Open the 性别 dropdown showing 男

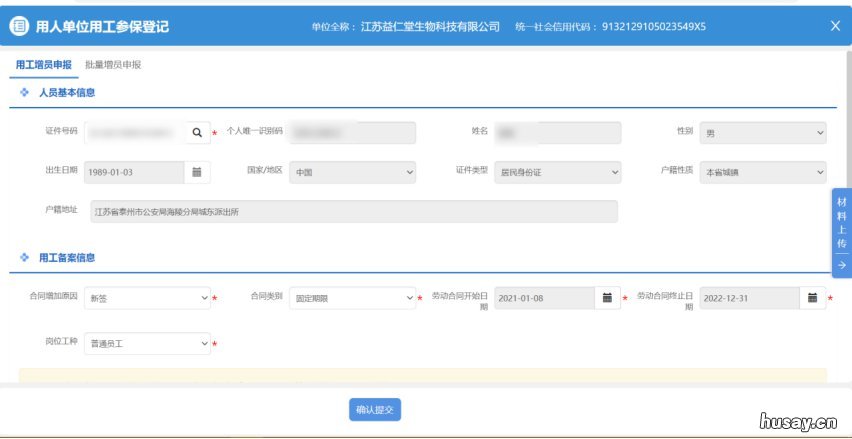point(763,133)
